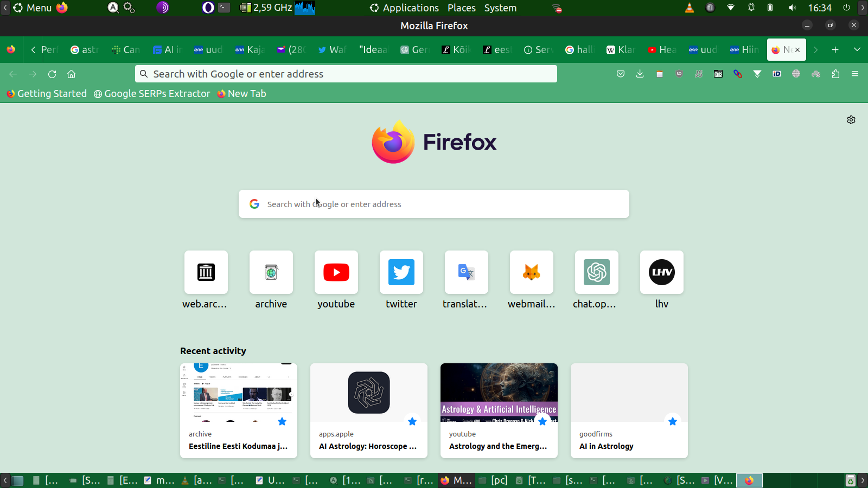
Task: Switch to the 'Hea' YouTube tab
Action: pos(662,50)
